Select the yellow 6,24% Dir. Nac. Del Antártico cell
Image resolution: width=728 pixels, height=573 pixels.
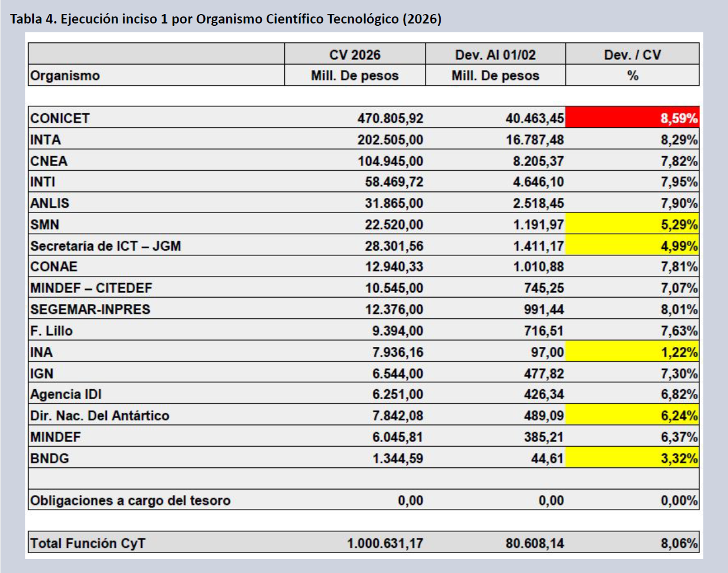(632, 416)
